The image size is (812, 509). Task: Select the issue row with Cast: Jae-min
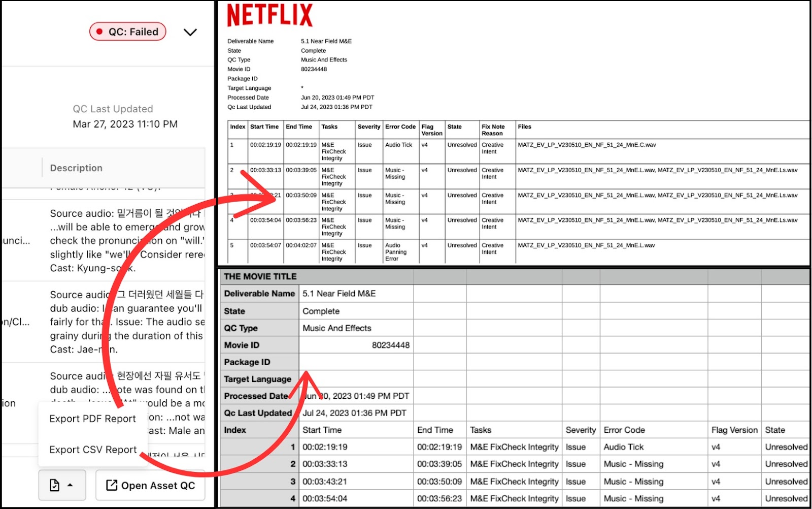coord(104,322)
